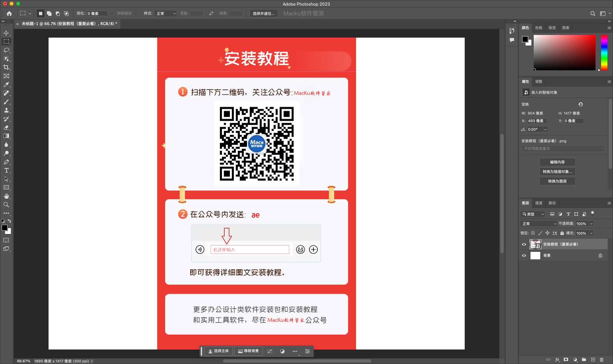Image resolution: width=613 pixels, height=364 pixels.
Task: Select the Clone Stamp tool
Action: point(6,110)
